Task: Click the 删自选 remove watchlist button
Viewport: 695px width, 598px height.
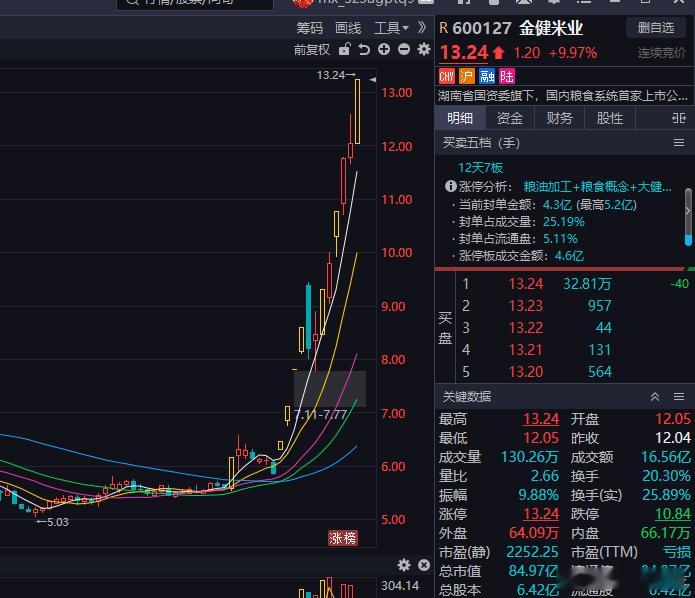Action: 656,27
